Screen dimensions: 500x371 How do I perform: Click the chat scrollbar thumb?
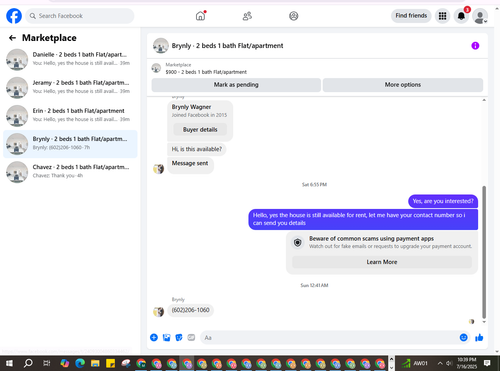484,252
